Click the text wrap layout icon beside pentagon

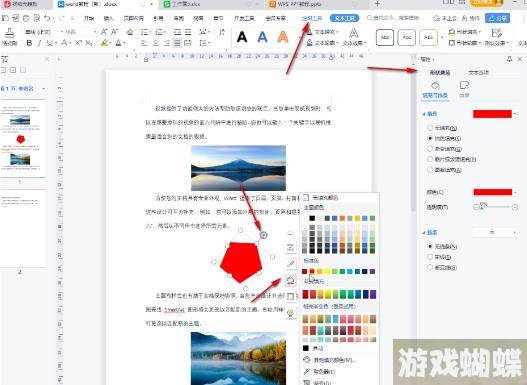click(291, 248)
